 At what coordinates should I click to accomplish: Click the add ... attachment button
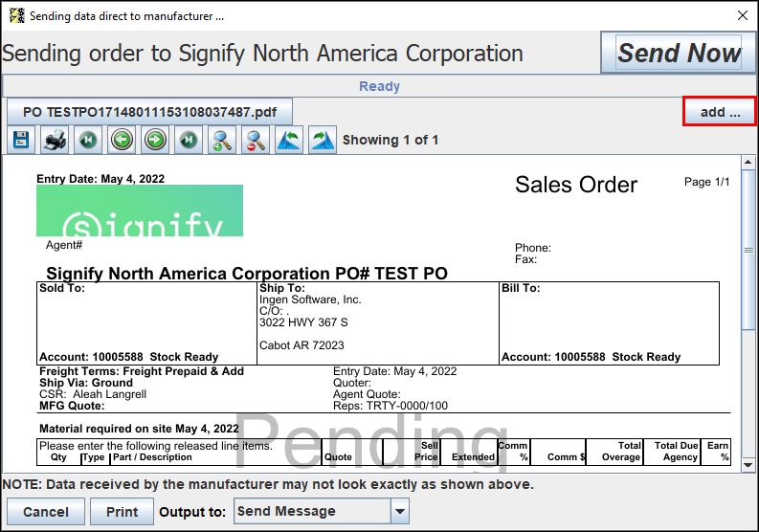pos(720,112)
